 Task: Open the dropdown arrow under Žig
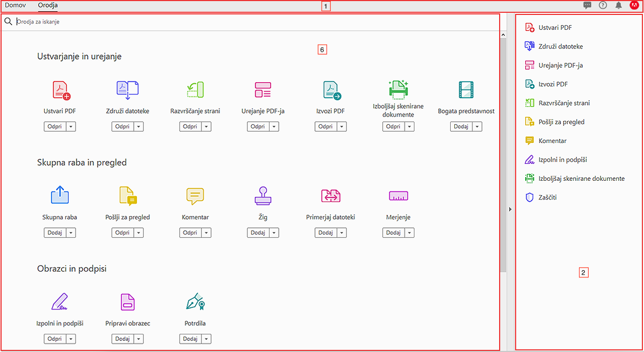[x=274, y=233]
